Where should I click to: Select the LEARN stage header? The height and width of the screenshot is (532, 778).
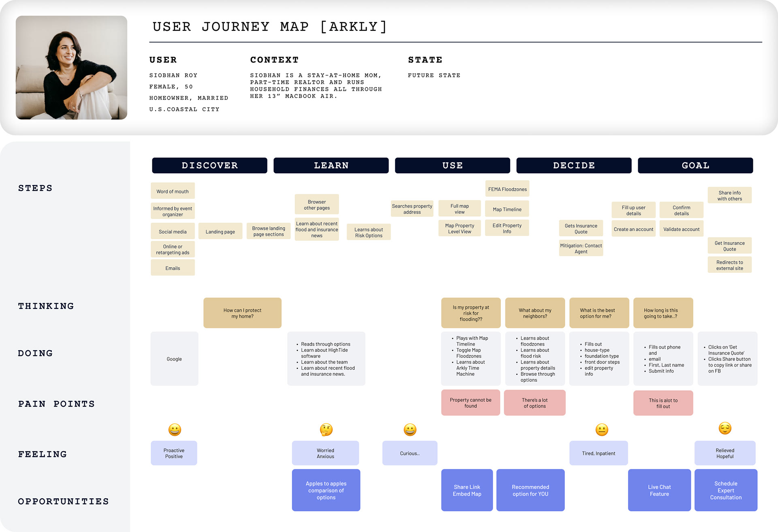pos(331,165)
